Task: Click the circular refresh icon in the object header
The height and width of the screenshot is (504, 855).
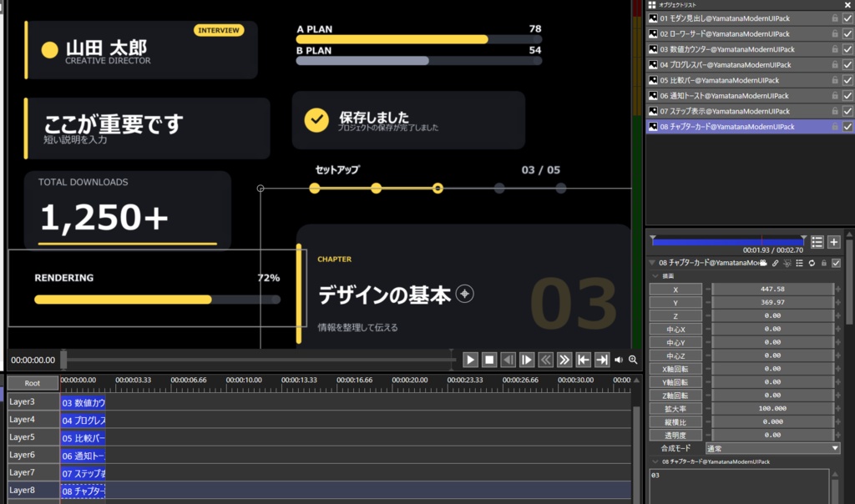Action: click(812, 263)
